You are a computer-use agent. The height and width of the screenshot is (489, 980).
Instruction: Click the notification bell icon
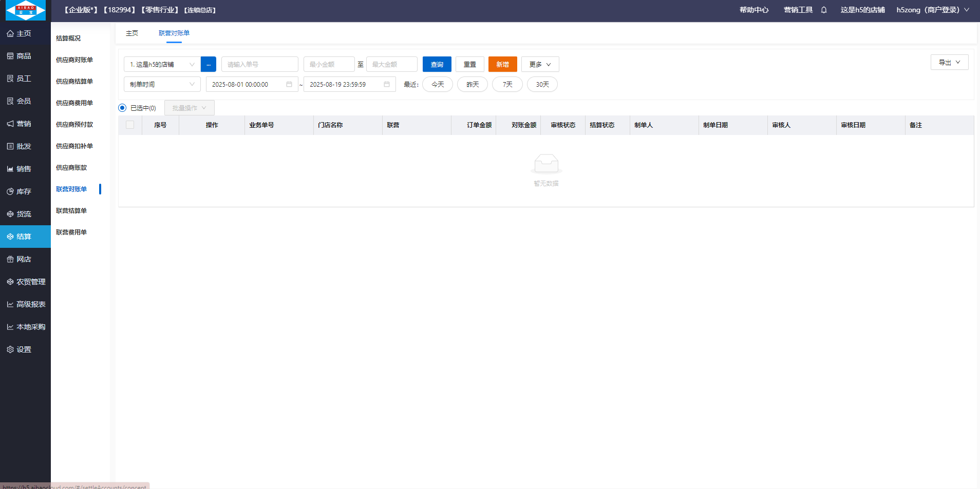pos(824,10)
